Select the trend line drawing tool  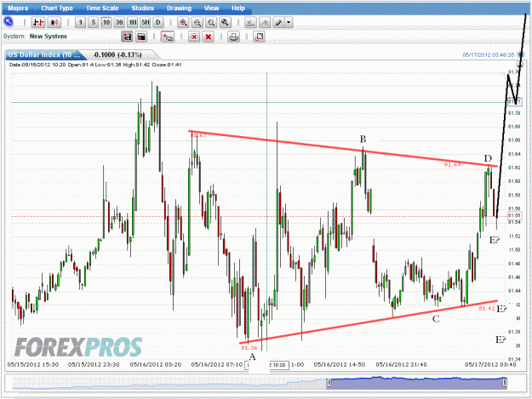click(x=265, y=22)
